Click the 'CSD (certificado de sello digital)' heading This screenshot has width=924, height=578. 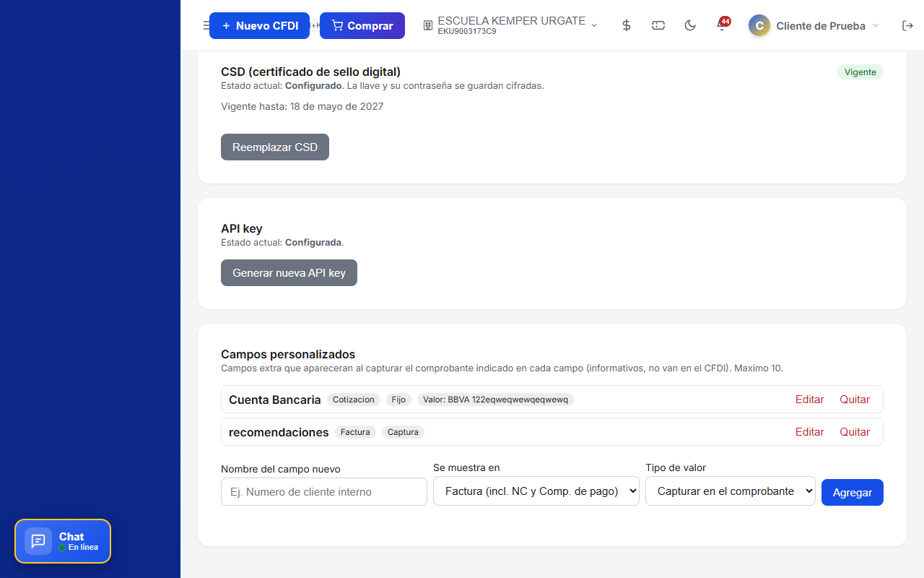click(310, 72)
